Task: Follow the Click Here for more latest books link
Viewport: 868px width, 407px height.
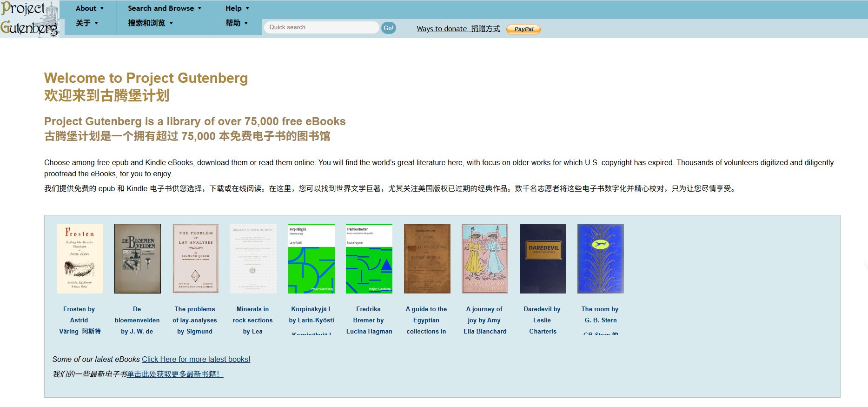Action: point(196,359)
